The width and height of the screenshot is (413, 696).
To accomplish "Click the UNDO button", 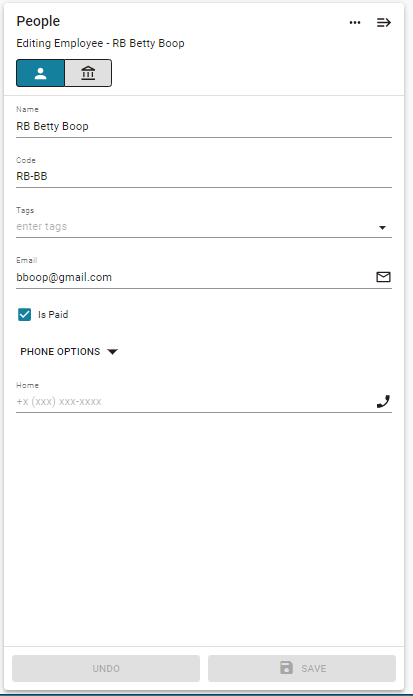I will pos(106,668).
